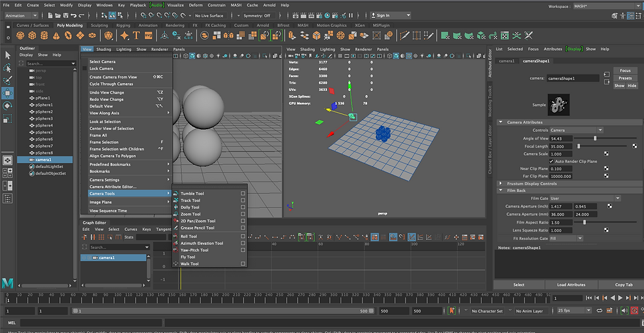This screenshot has height=333, width=644.
Task: Toggle Camera Scale map button
Action: (606, 154)
